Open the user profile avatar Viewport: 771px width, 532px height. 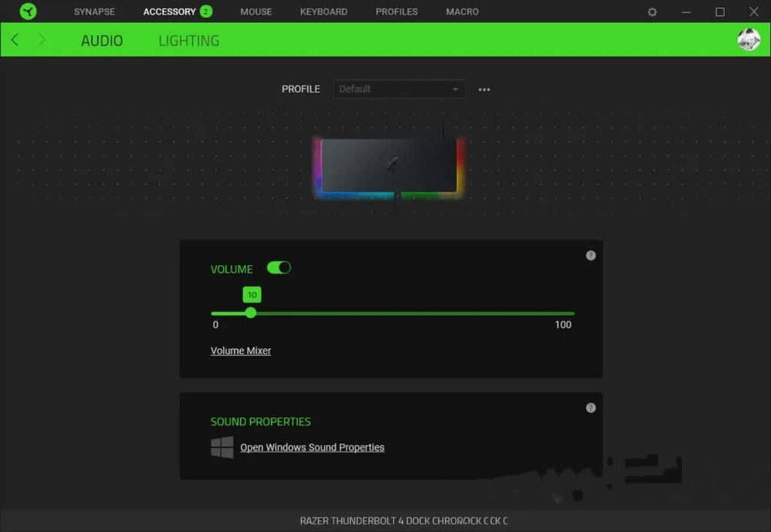(748, 39)
